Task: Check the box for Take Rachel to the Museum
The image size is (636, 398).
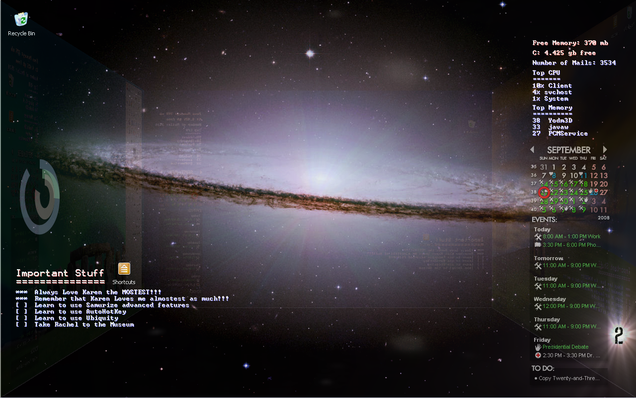Action: [21, 325]
